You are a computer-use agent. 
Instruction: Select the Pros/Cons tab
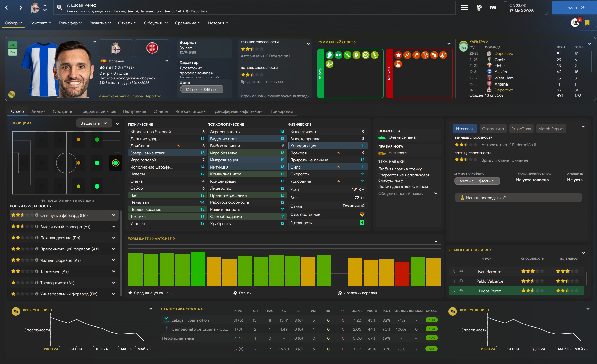pos(521,129)
